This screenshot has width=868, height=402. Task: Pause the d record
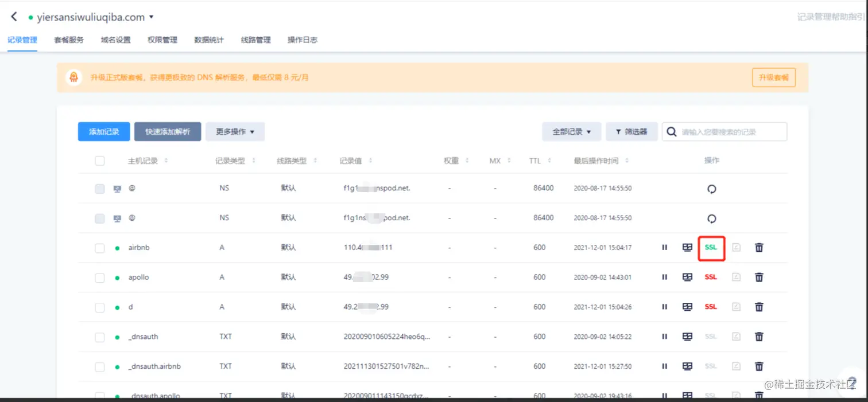point(664,307)
